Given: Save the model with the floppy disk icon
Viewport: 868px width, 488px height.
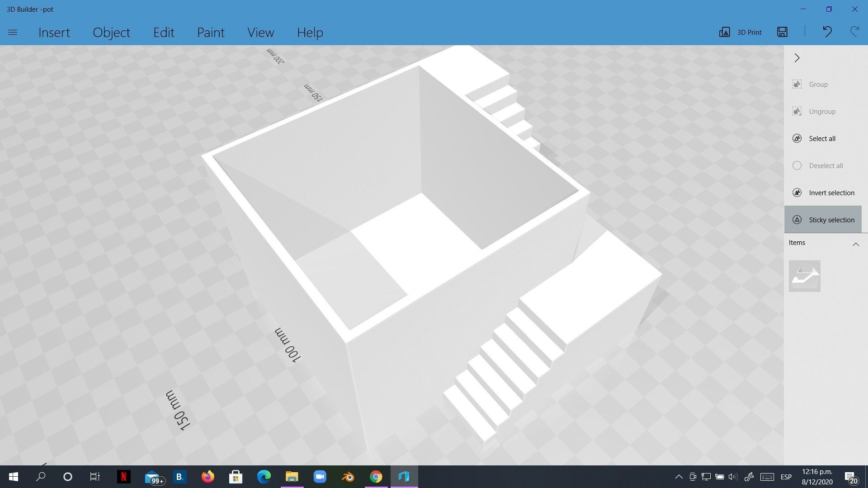Looking at the screenshot, I should 782,32.
